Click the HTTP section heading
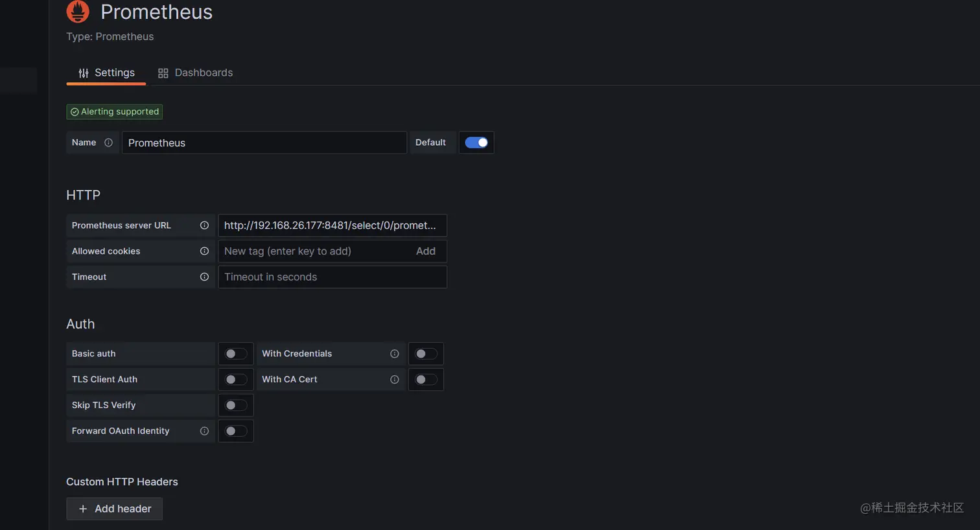The height and width of the screenshot is (530, 980). click(83, 195)
